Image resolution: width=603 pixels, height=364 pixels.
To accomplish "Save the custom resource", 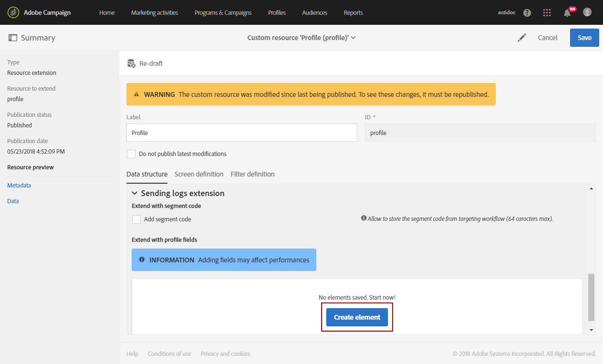I will (x=584, y=38).
